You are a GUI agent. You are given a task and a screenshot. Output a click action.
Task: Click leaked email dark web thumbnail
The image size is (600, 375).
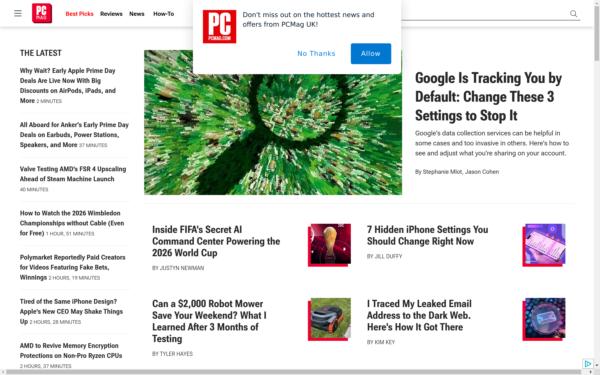(x=544, y=319)
